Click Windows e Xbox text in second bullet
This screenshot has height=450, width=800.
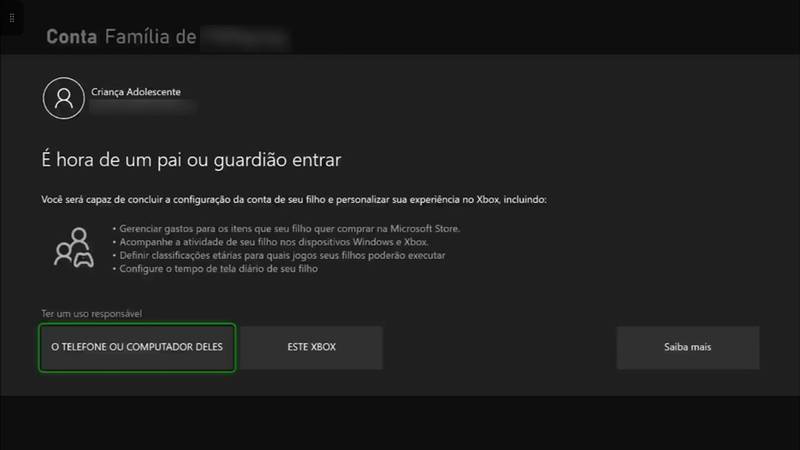(x=390, y=242)
